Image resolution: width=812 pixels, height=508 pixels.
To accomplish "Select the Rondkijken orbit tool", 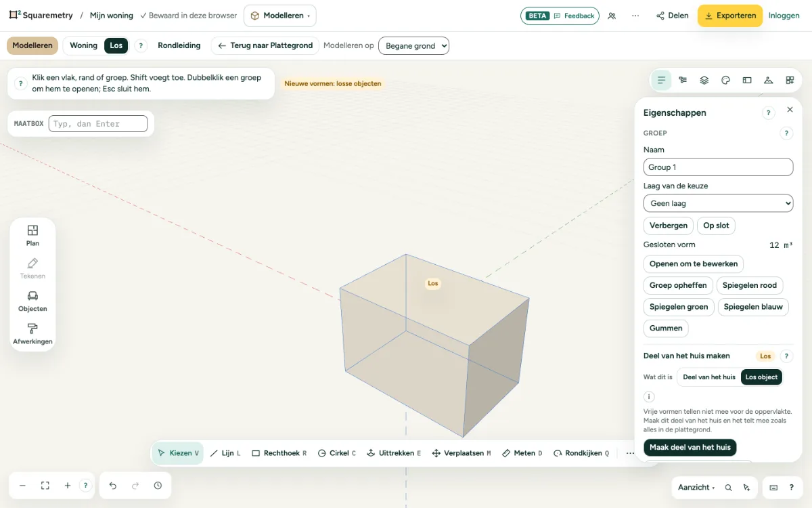I will (581, 453).
